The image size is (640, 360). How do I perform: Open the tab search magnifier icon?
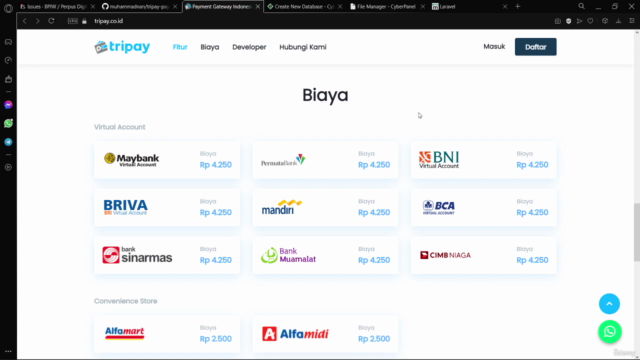pos(581,7)
